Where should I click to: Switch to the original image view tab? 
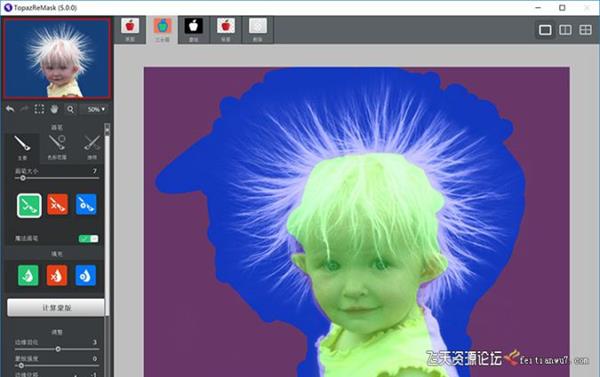[x=130, y=29]
